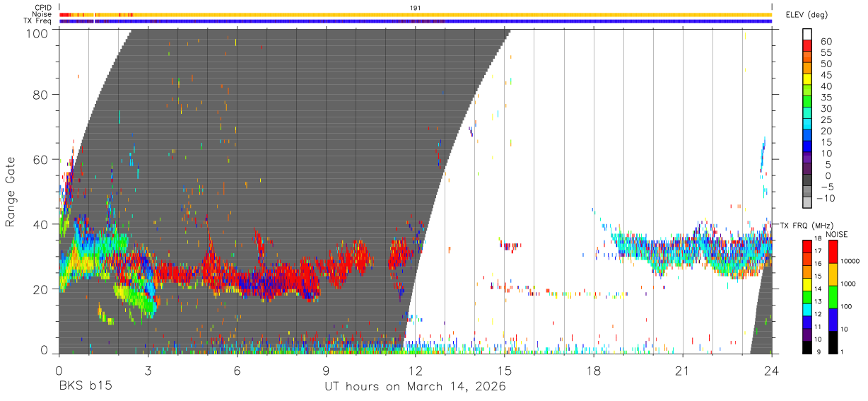Click the 18 hour tick on the UT axis
This screenshot has width=868, height=401.
click(x=593, y=371)
